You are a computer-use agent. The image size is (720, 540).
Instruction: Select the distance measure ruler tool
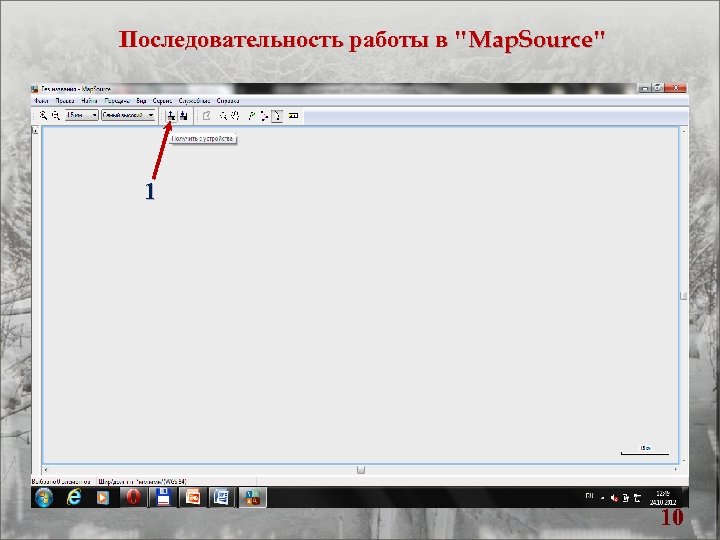293,116
